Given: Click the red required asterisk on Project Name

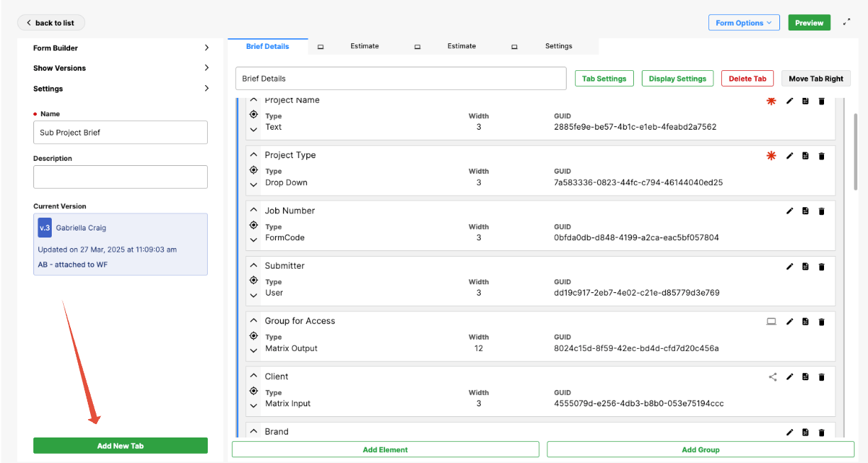Looking at the screenshot, I should (x=771, y=101).
